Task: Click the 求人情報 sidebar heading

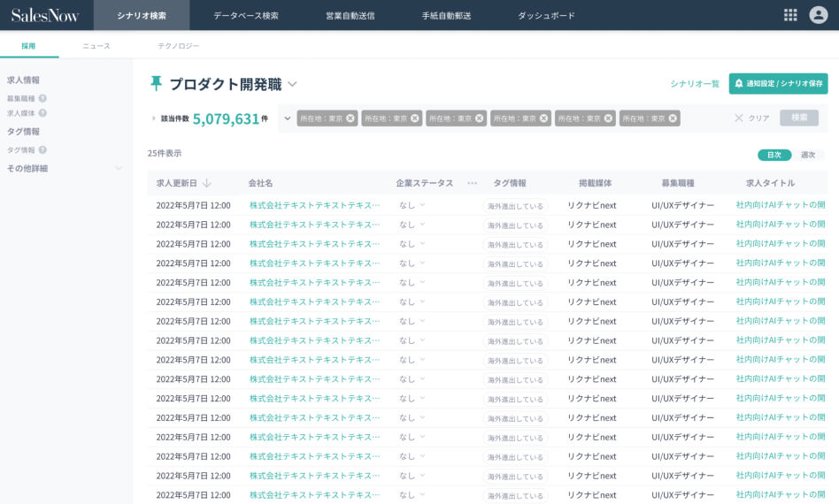Action: point(23,80)
